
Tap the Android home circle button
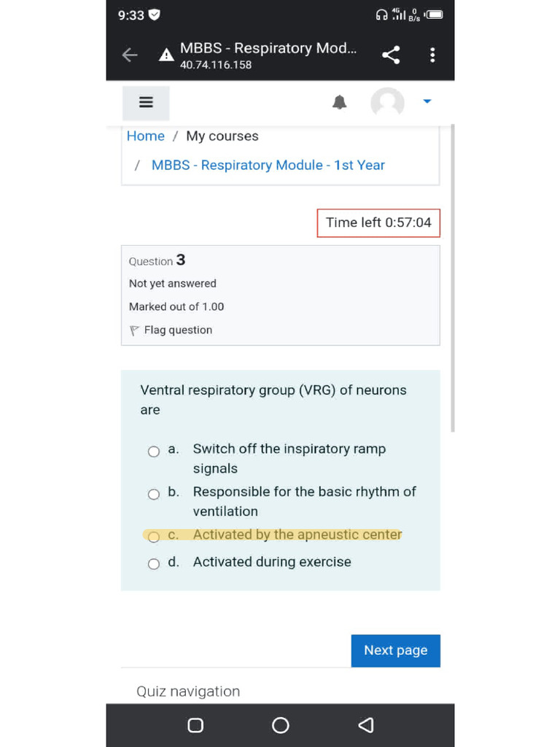coord(280,725)
